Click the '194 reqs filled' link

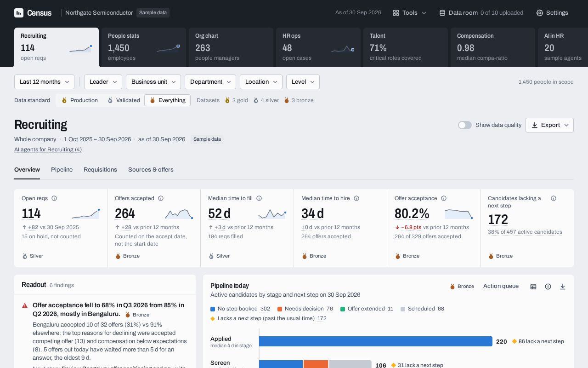click(x=226, y=236)
